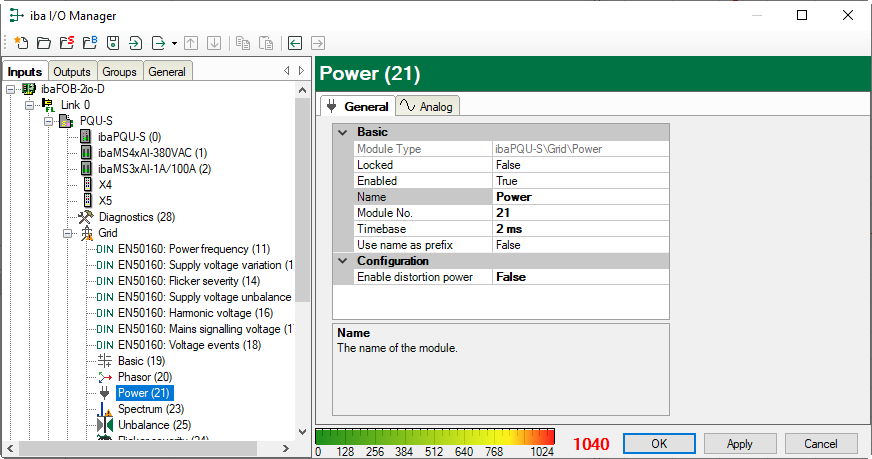The image size is (872, 459).
Task: Click the green import arrow toolbar icon
Action: (x=136, y=43)
